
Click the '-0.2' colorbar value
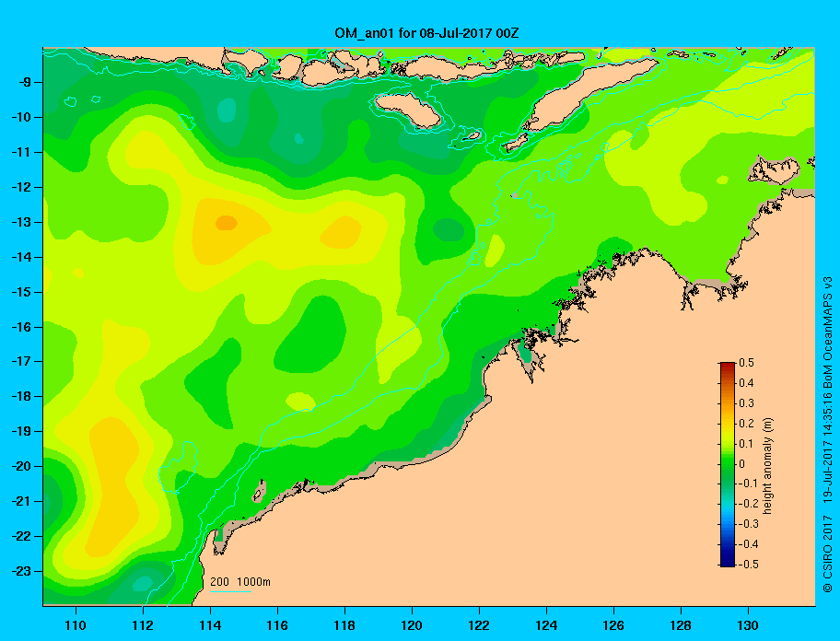click(x=748, y=504)
